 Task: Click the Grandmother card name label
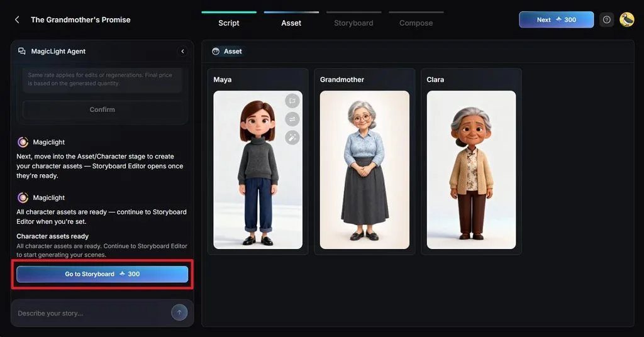tap(342, 80)
